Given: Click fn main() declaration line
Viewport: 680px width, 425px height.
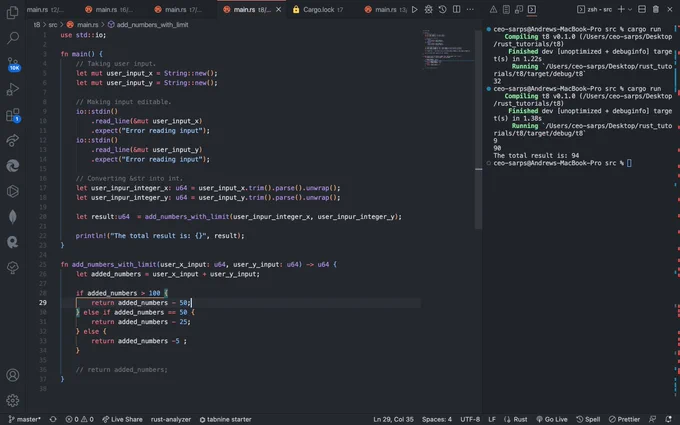Looking at the screenshot, I should [x=82, y=54].
